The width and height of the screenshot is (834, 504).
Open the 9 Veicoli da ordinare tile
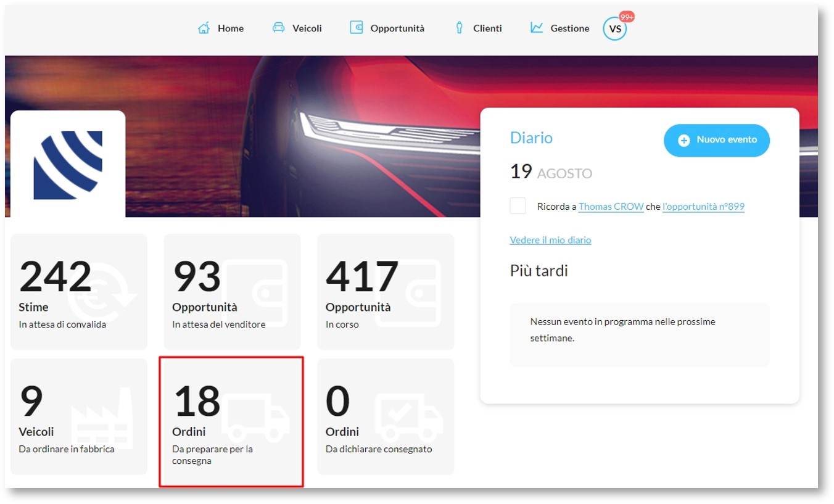click(x=79, y=416)
